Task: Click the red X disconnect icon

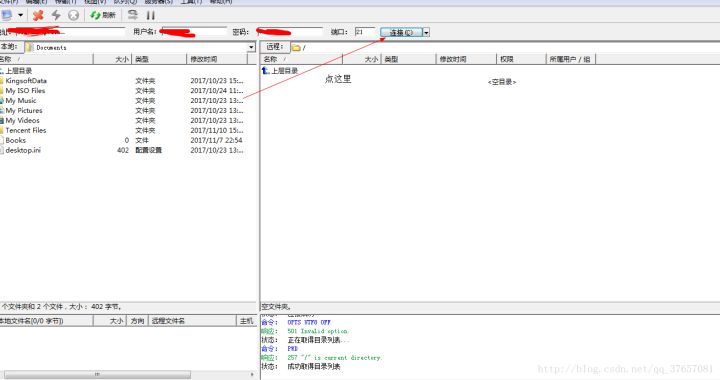Action: click(38, 15)
